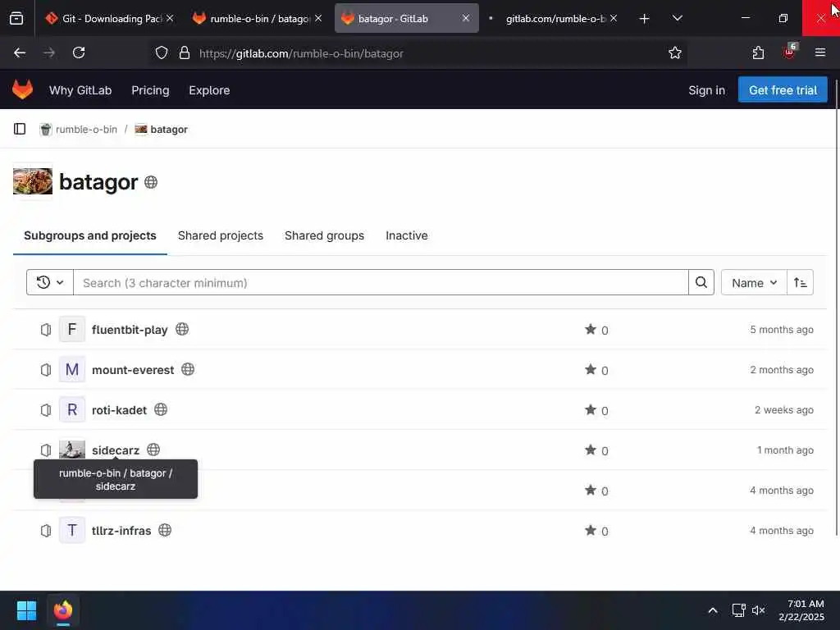840x630 pixels.
Task: Open the Pricing page
Action: (x=150, y=90)
